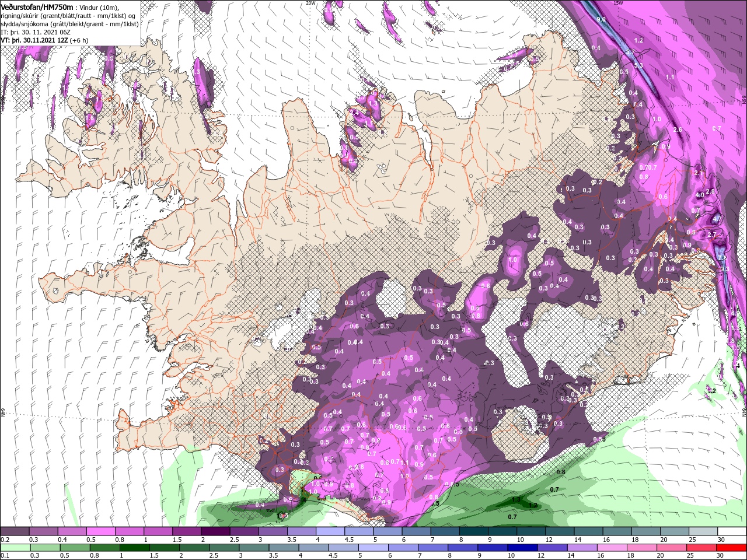Pick the bottom-row pale pink swatch starting at 16

(613, 548)
